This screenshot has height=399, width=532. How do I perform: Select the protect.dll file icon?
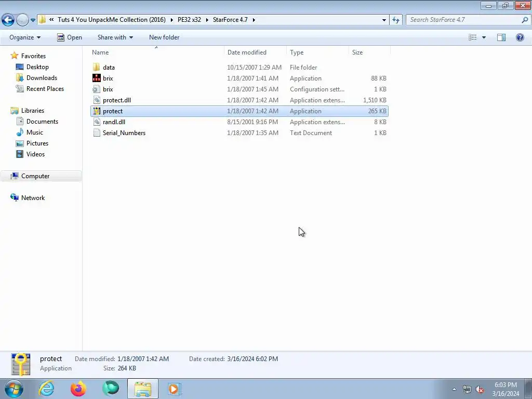[x=96, y=100]
